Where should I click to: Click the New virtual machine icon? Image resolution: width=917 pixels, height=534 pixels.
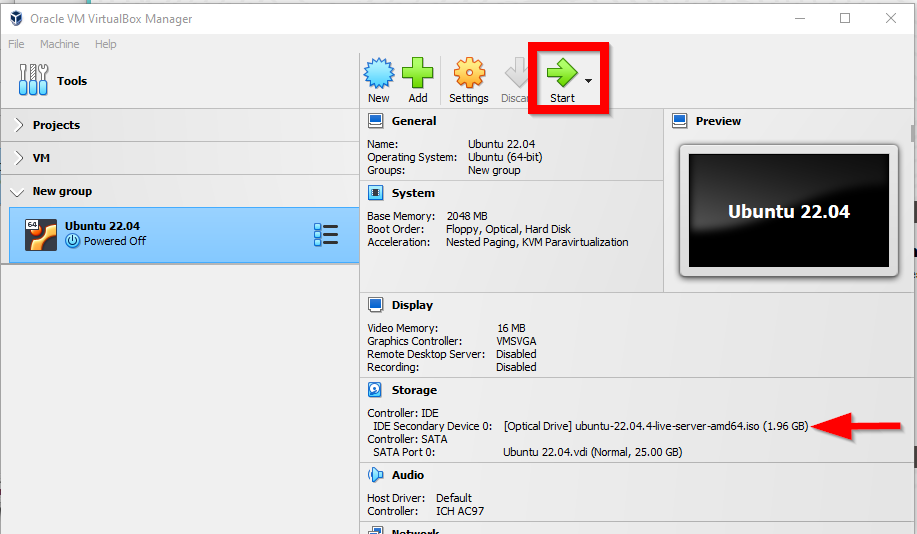[379, 73]
